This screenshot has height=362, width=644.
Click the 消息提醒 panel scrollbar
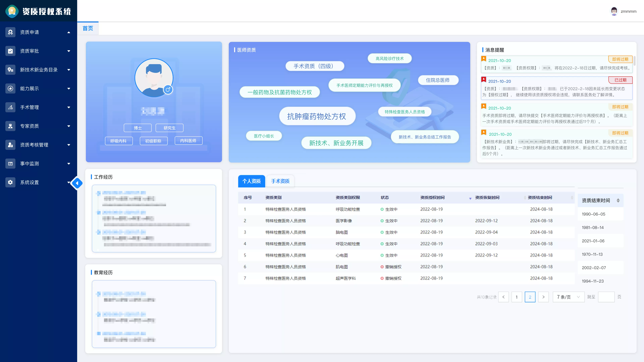click(634, 61)
